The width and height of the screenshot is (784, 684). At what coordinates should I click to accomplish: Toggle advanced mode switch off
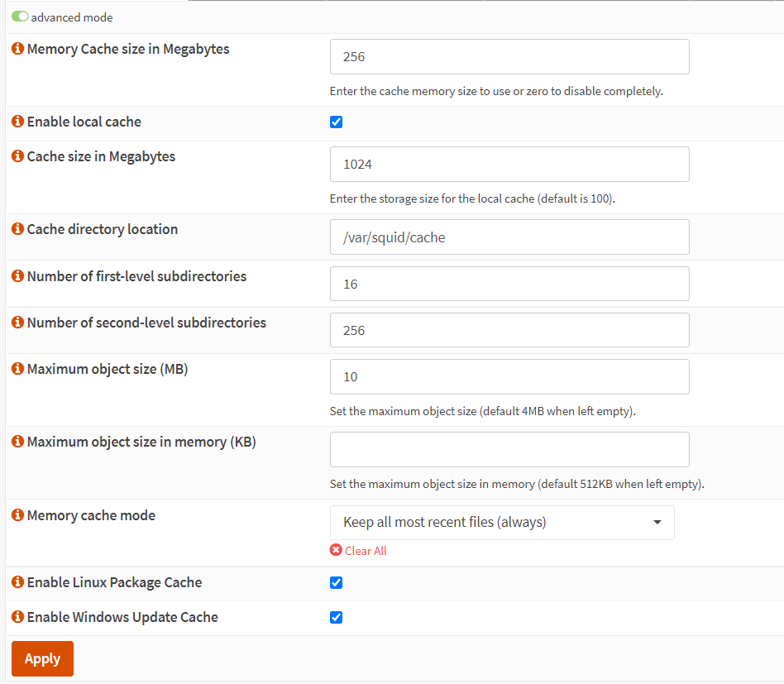pos(20,17)
